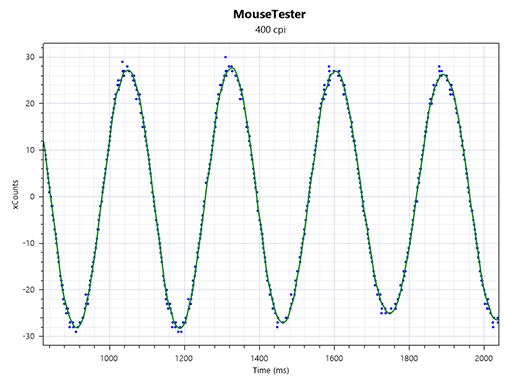Click the 1800 tick label on time axis
Image resolution: width=512 pixels, height=384 pixels.
(409, 358)
